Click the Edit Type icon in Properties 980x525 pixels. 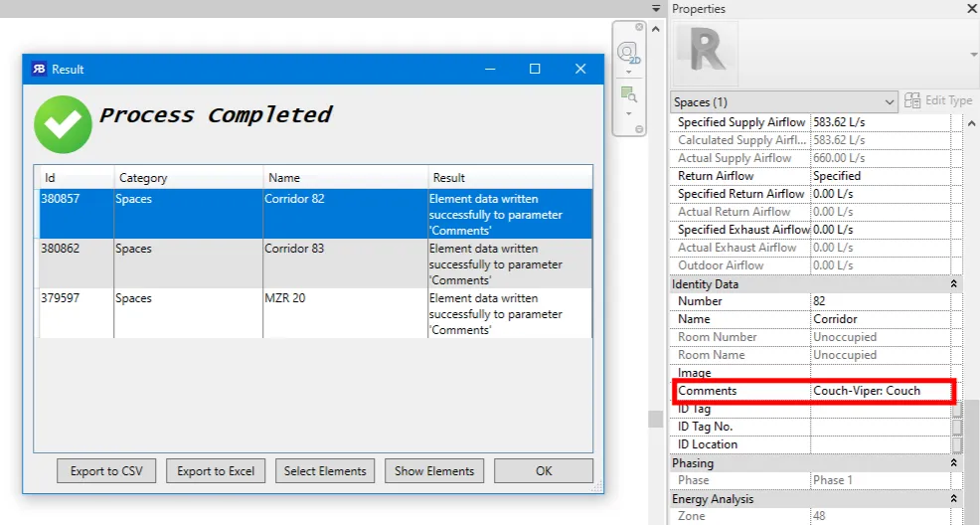[912, 100]
